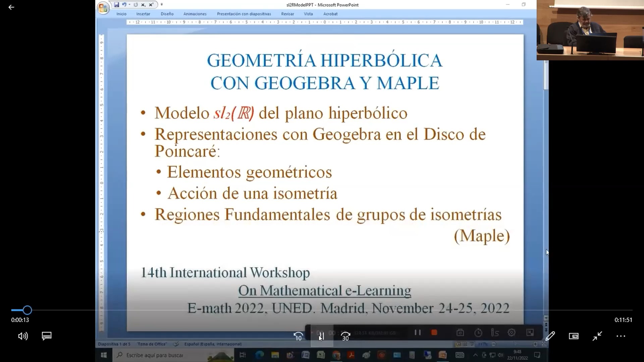
Task: Pause the video playback
Action: (321, 336)
